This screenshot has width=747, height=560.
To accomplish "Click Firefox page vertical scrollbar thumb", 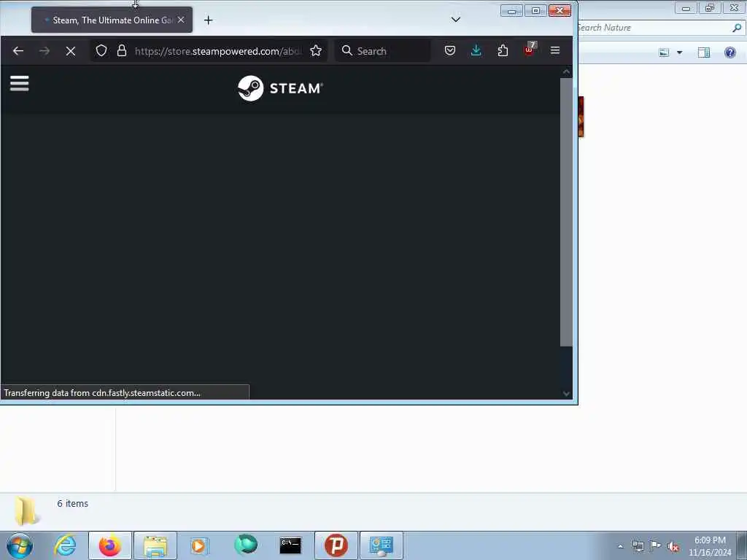I will click(566, 212).
